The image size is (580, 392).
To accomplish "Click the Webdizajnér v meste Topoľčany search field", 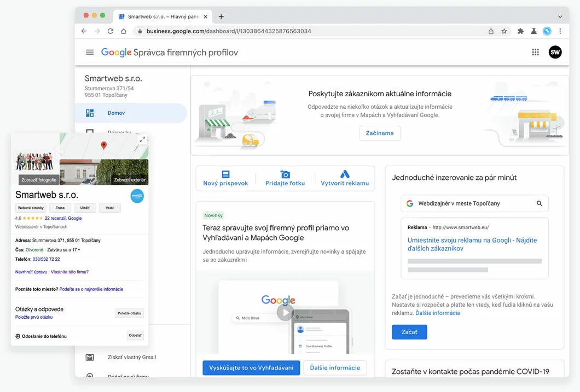I will pyautogui.click(x=474, y=203).
